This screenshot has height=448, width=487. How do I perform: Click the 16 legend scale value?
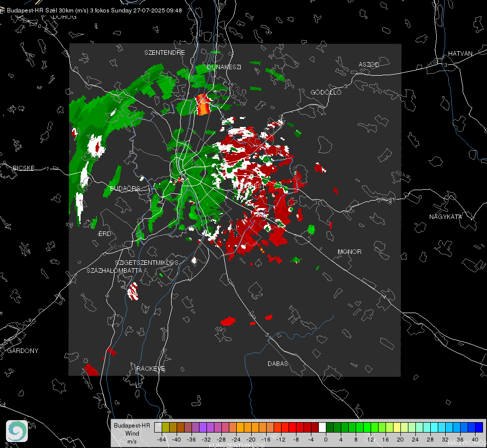(386, 440)
